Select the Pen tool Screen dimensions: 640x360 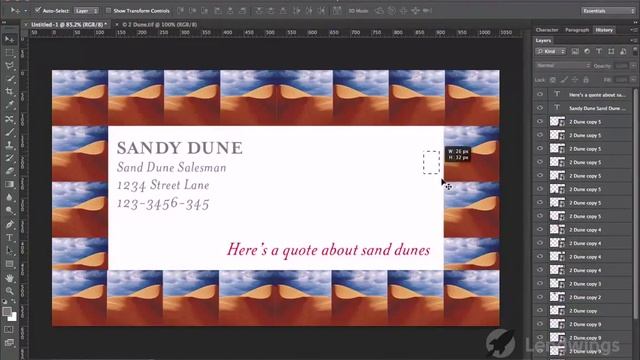[9, 224]
